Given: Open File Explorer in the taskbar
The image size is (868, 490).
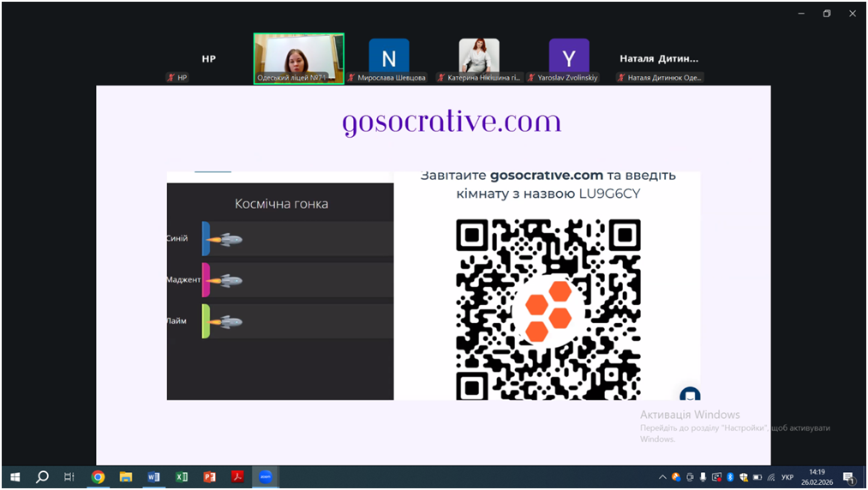Looking at the screenshot, I should (x=126, y=477).
